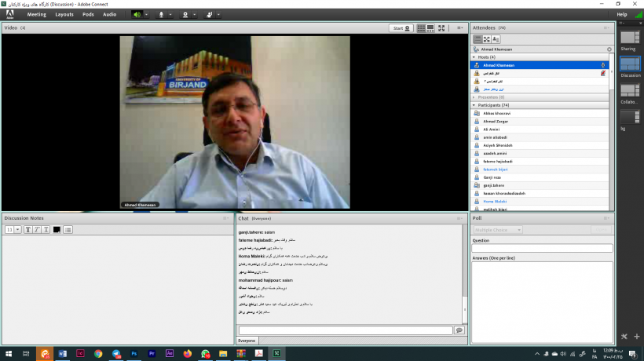
Task: Open the Meeting menu
Action: [37, 14]
